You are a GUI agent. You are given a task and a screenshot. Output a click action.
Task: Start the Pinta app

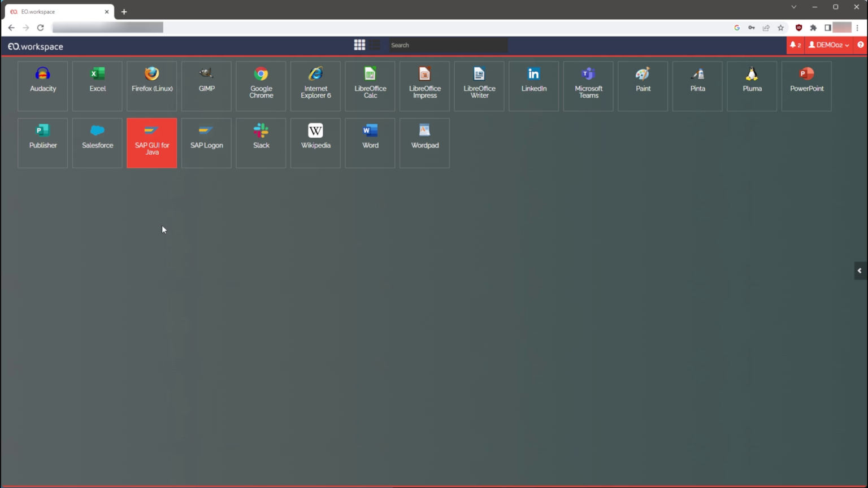click(x=697, y=86)
